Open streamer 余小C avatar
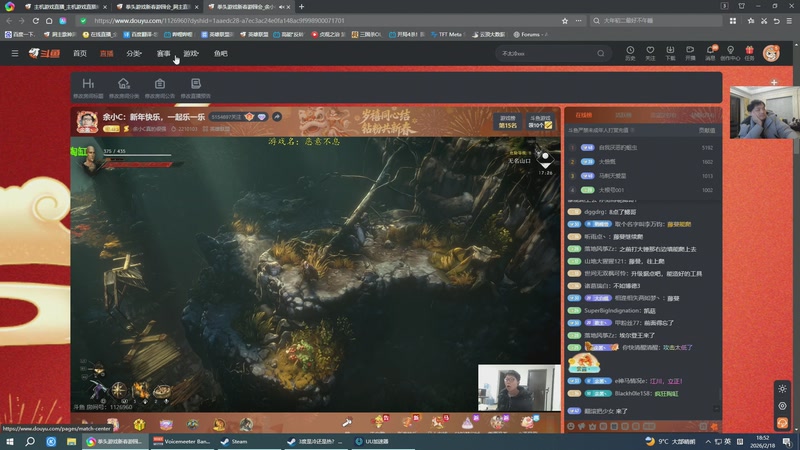The image size is (800, 450). (87, 122)
